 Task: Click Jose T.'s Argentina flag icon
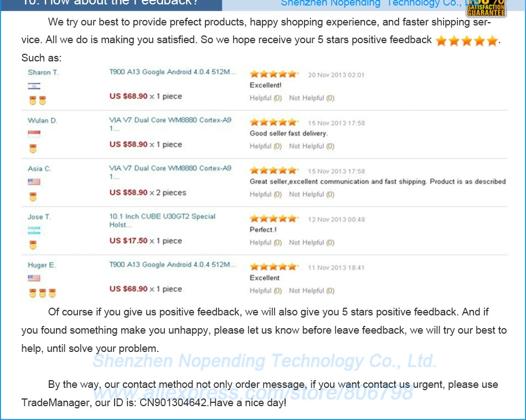34,230
